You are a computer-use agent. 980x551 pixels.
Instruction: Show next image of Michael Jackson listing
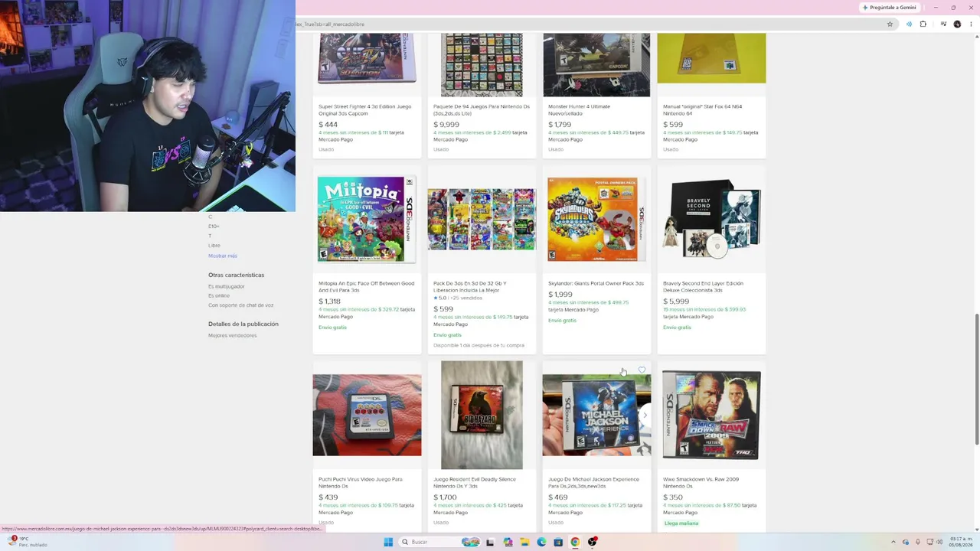pos(645,416)
